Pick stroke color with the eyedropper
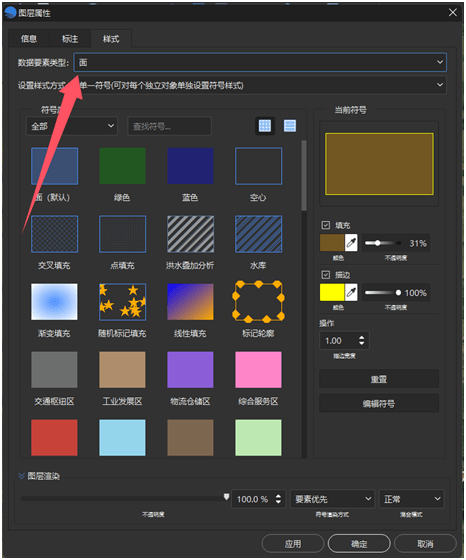Screen dimensions: 466x560 [x=351, y=292]
